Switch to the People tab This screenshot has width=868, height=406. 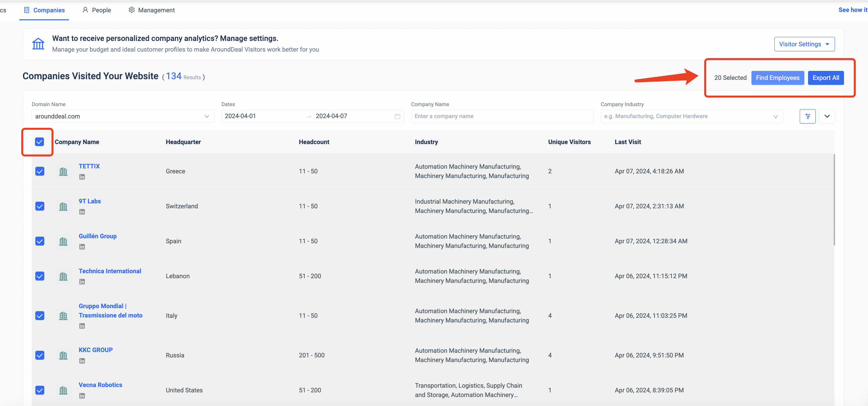pos(97,10)
